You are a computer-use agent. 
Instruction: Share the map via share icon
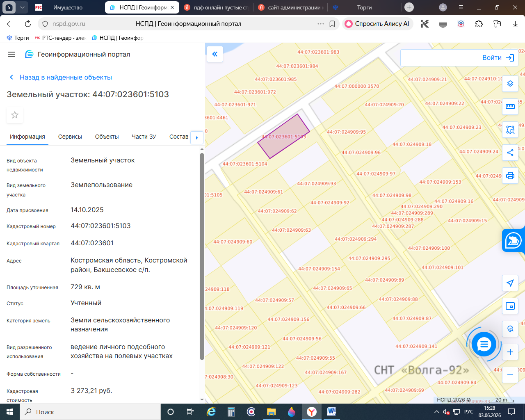click(510, 153)
